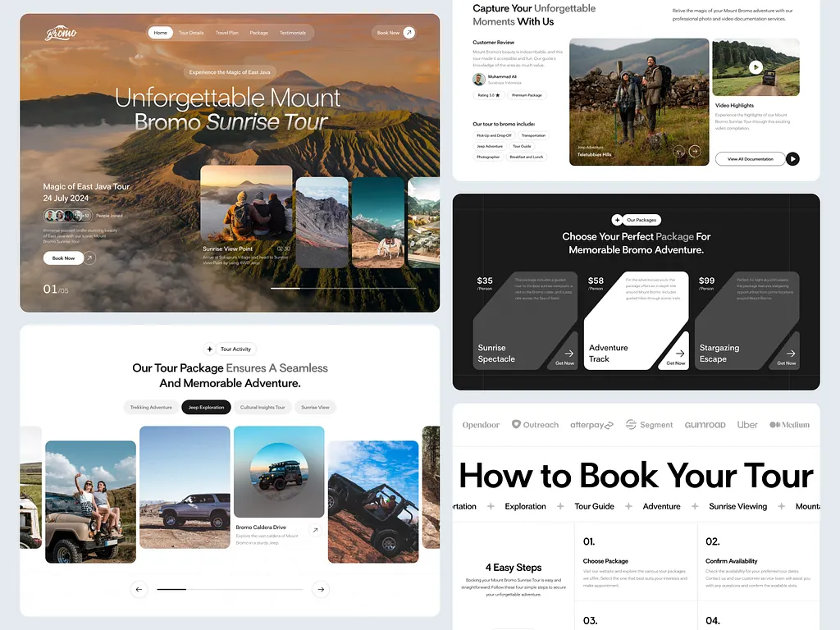Click the arrow icon inside Book Now pill
840x630 pixels.
[x=407, y=33]
